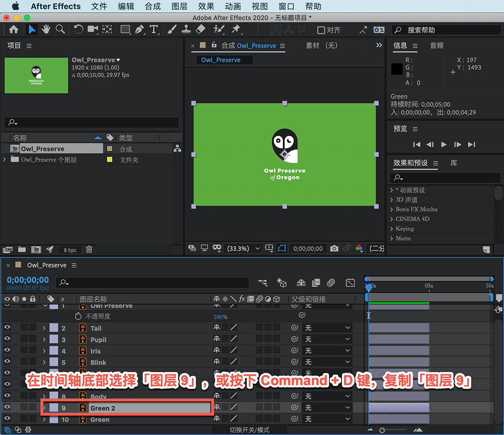This screenshot has width=504, height=435.
Task: Hide the Green 2 layer eye icon
Action: (7, 407)
